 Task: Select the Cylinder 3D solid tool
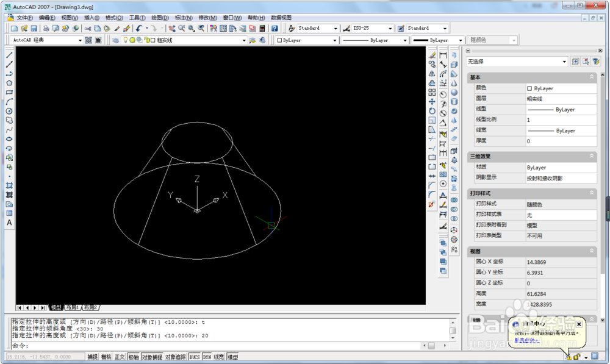pos(454,102)
